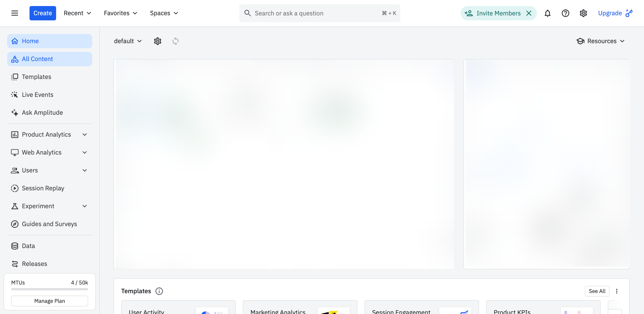Click the MTUs usage progress bar
This screenshot has height=314, width=644.
50,289
